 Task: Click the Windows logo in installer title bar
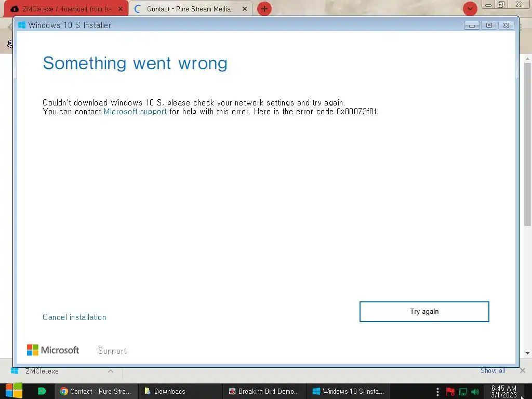click(x=22, y=25)
